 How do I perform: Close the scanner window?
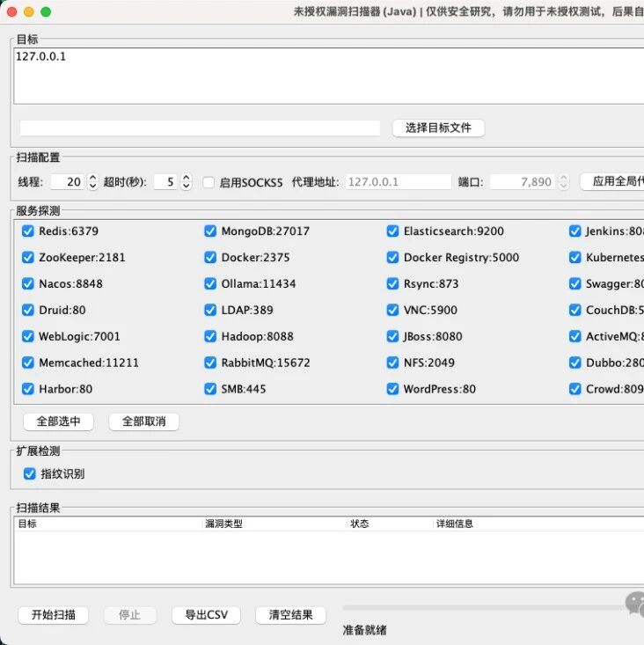pos(12,12)
